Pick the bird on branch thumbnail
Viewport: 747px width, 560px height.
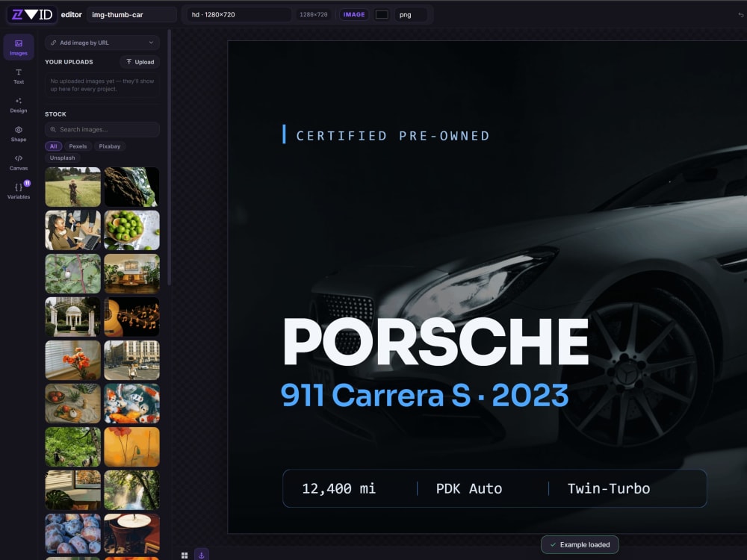(73, 273)
